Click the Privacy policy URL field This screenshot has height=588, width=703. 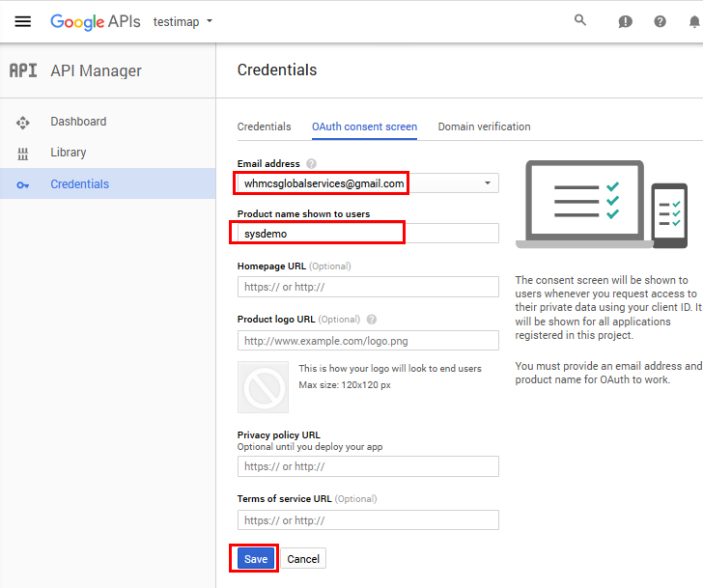(367, 466)
